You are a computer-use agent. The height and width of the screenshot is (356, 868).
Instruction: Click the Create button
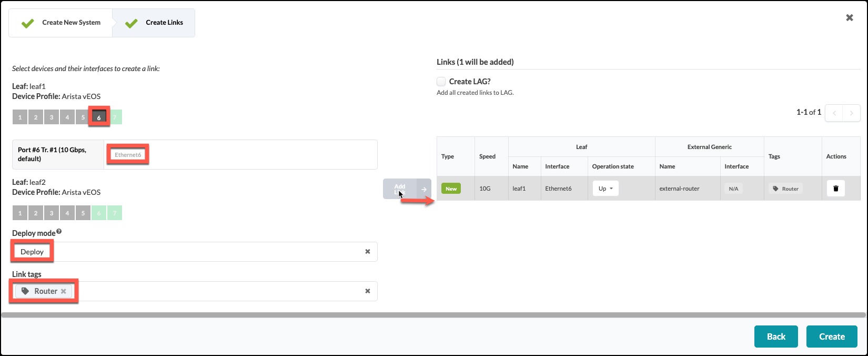click(831, 337)
